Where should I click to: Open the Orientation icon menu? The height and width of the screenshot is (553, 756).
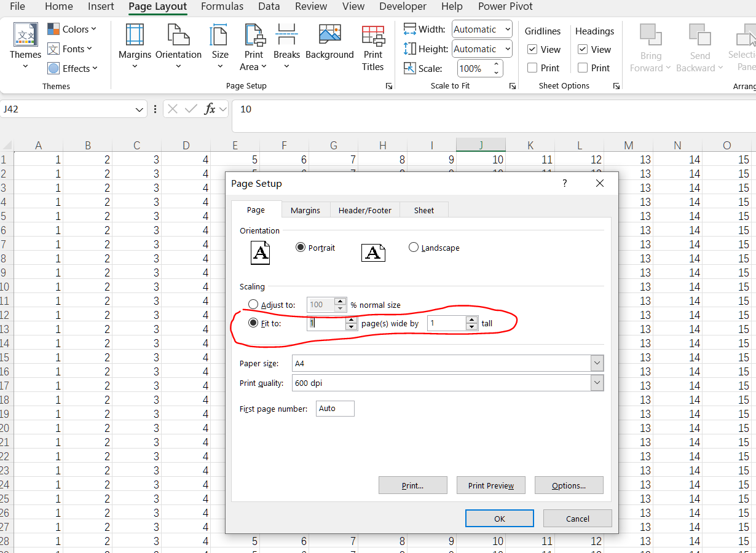(178, 36)
